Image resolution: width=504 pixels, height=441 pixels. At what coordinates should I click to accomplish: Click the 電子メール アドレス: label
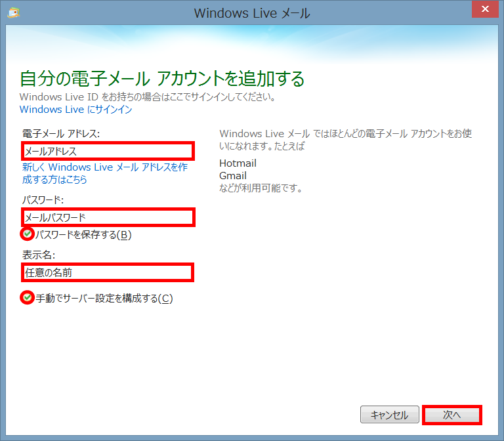(x=60, y=133)
